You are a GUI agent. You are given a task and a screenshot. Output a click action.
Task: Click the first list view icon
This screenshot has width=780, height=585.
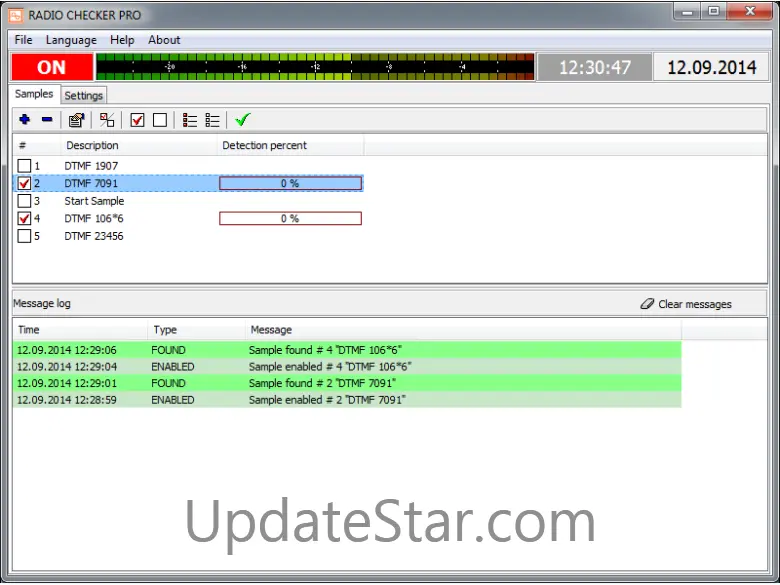190,120
